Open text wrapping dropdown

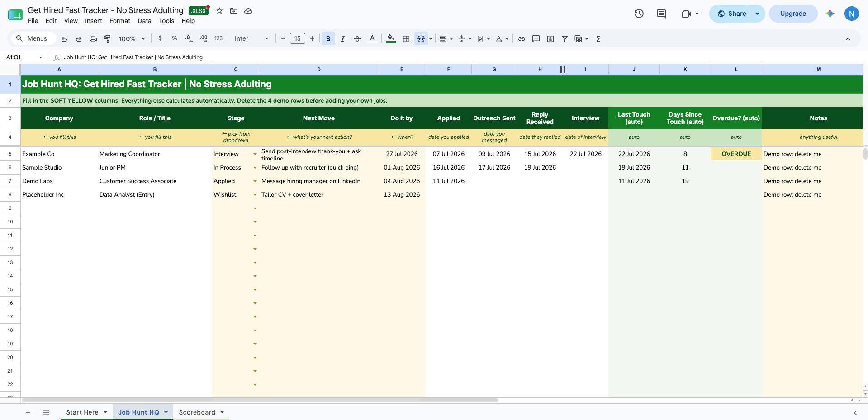click(x=484, y=39)
